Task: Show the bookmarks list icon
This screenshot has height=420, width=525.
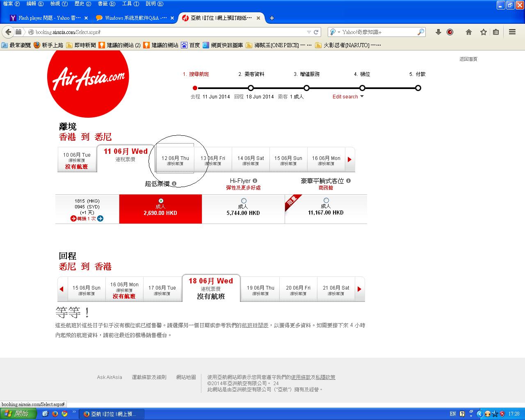Action: (496, 32)
